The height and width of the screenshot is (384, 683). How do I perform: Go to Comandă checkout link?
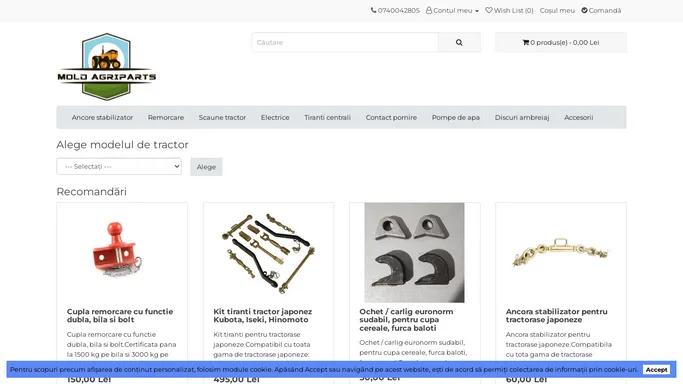click(x=601, y=10)
